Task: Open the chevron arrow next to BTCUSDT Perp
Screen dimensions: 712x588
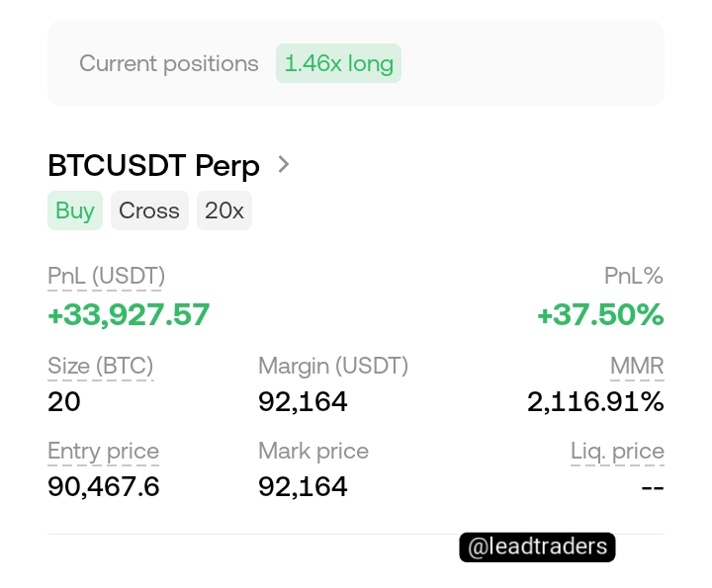Action: (284, 164)
